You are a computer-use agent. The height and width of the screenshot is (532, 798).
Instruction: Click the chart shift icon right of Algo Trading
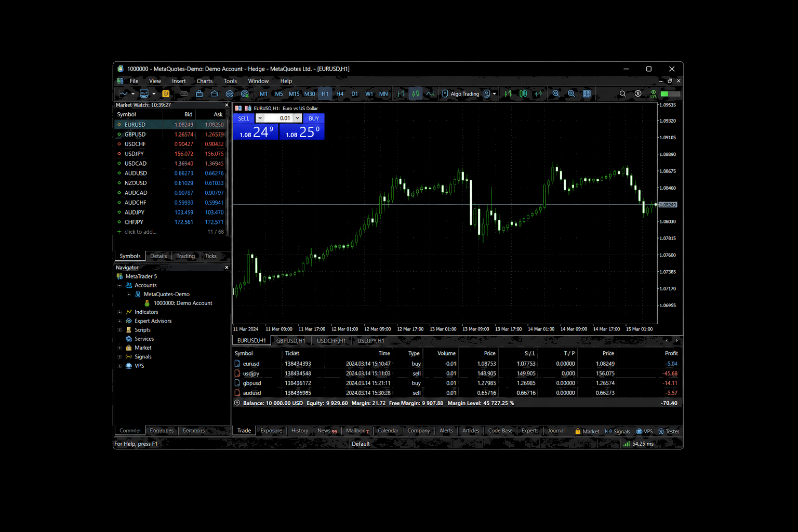[x=508, y=94]
